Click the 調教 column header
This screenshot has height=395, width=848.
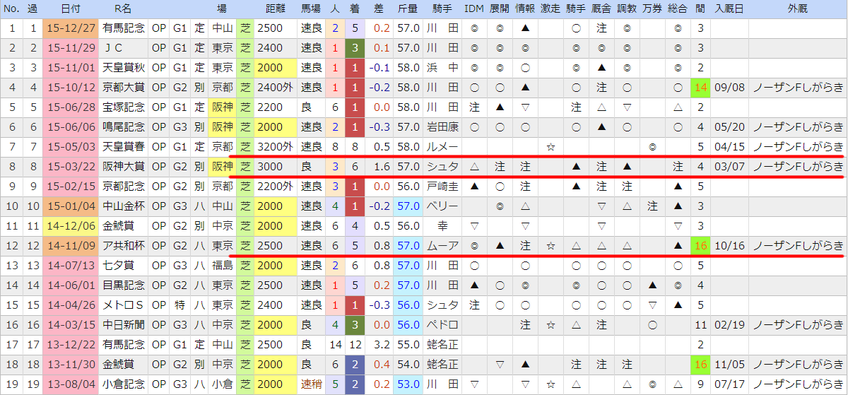pos(627,9)
